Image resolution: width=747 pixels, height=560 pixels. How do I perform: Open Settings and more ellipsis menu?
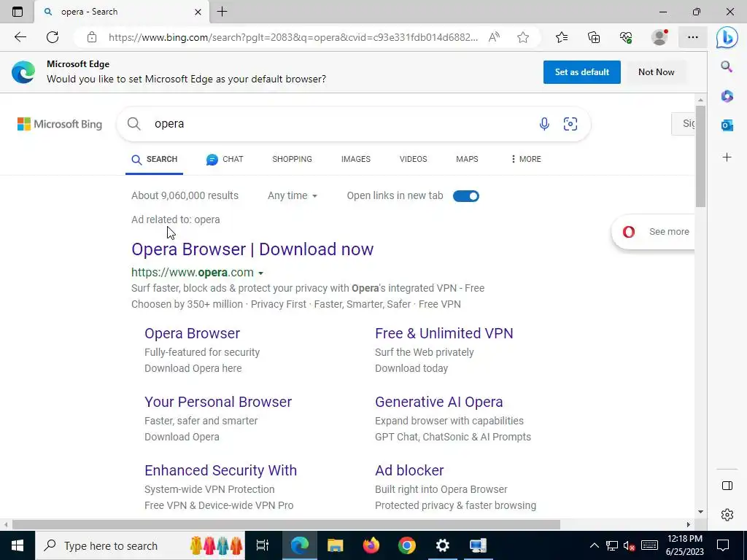[693, 37]
